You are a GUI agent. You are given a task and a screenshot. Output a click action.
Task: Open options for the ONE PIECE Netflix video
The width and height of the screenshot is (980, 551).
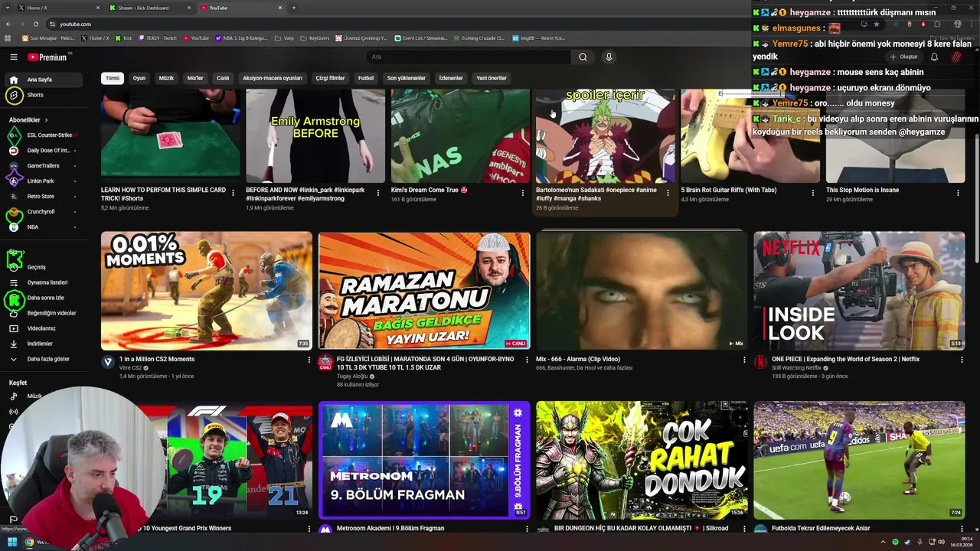[x=962, y=360]
